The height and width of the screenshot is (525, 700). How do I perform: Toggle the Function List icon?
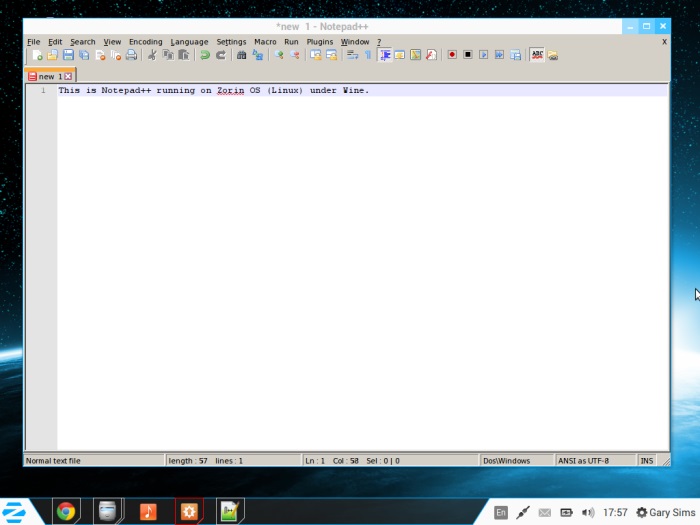tap(431, 55)
